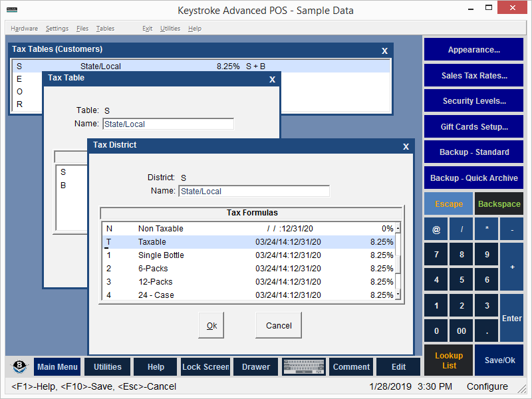
Task: Tap keypad number 7
Action: [436, 254]
